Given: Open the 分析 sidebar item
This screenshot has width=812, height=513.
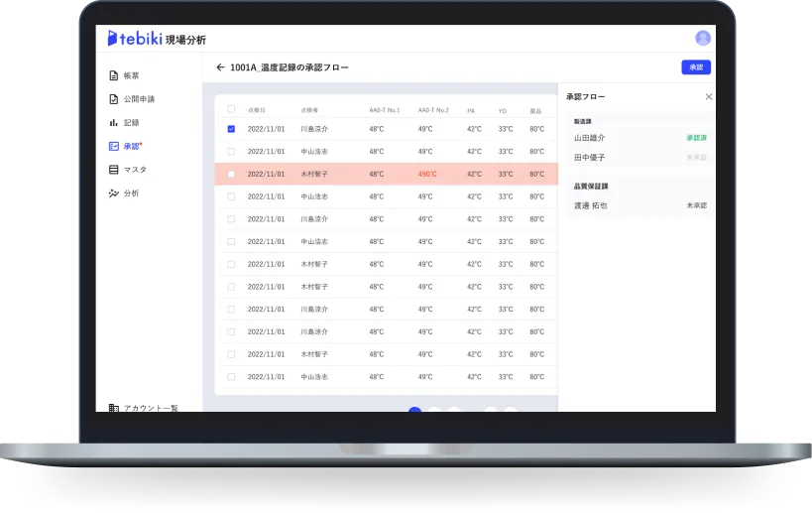Looking at the screenshot, I should point(131,192).
